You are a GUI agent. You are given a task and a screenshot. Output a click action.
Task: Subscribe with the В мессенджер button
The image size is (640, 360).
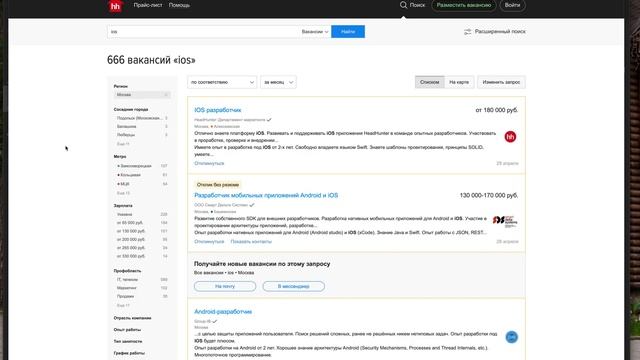tap(293, 286)
